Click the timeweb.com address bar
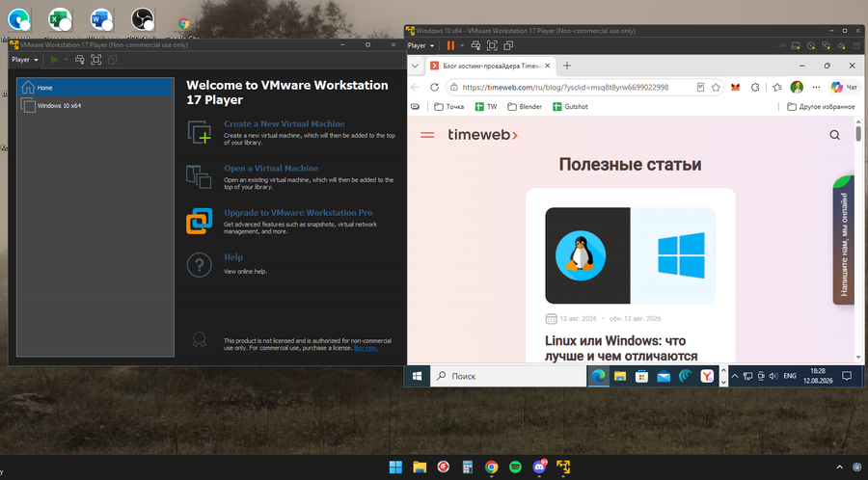 point(568,88)
